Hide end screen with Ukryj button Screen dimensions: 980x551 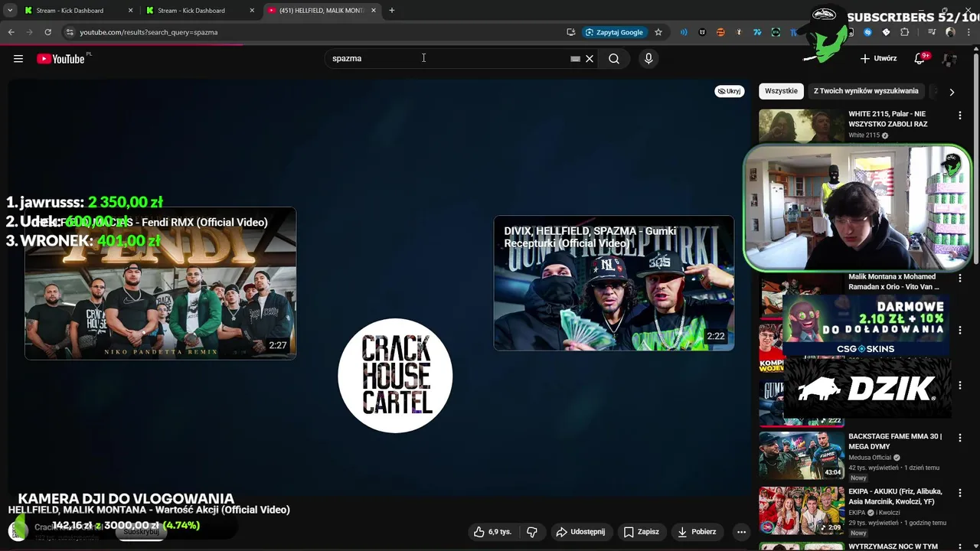point(729,91)
